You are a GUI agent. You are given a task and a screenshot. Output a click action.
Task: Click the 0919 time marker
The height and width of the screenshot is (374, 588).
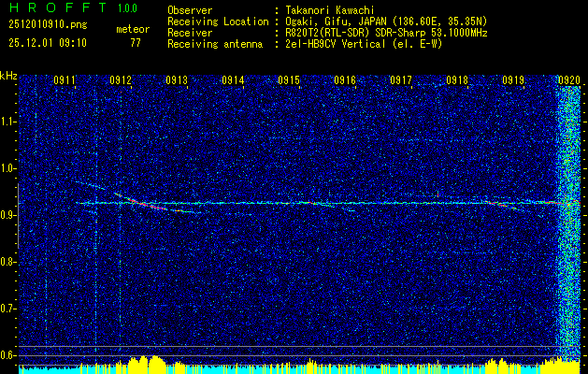(x=512, y=79)
